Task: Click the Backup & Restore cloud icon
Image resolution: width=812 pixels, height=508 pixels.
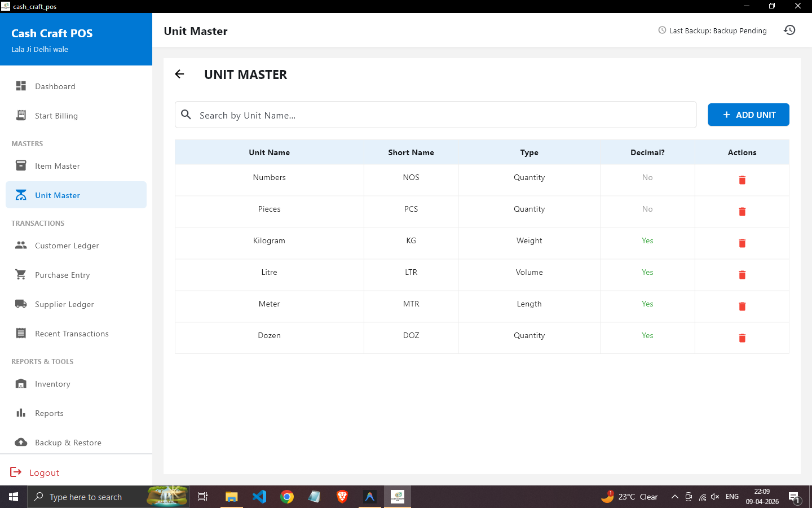Action: pyautogui.click(x=21, y=442)
